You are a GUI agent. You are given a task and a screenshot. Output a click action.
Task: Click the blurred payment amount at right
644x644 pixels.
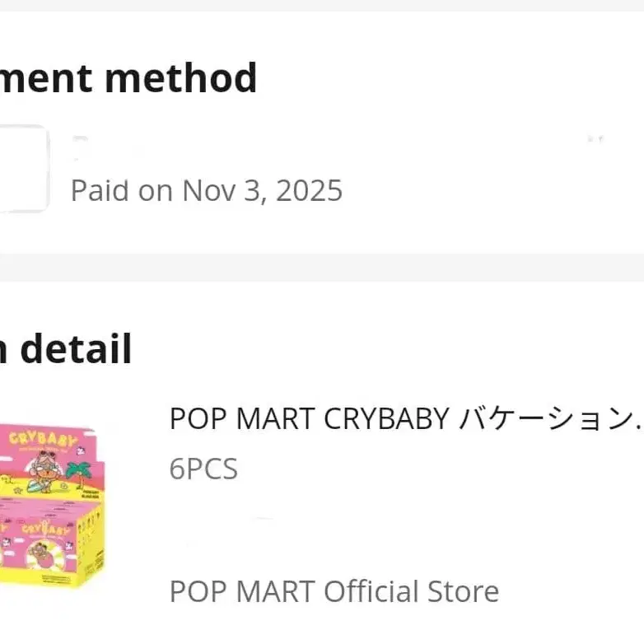(595, 140)
